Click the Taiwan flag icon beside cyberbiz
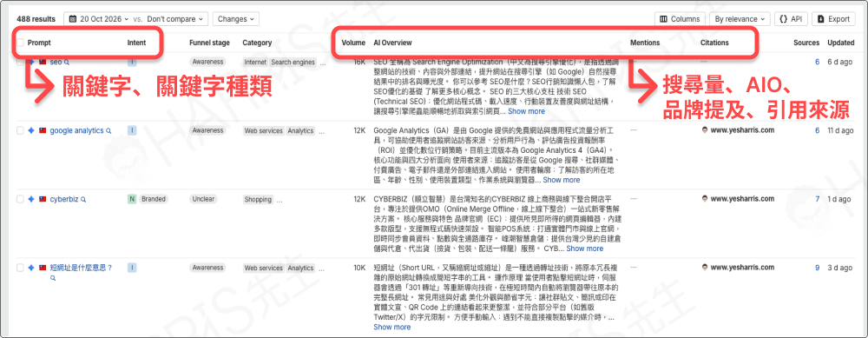 [x=43, y=199]
